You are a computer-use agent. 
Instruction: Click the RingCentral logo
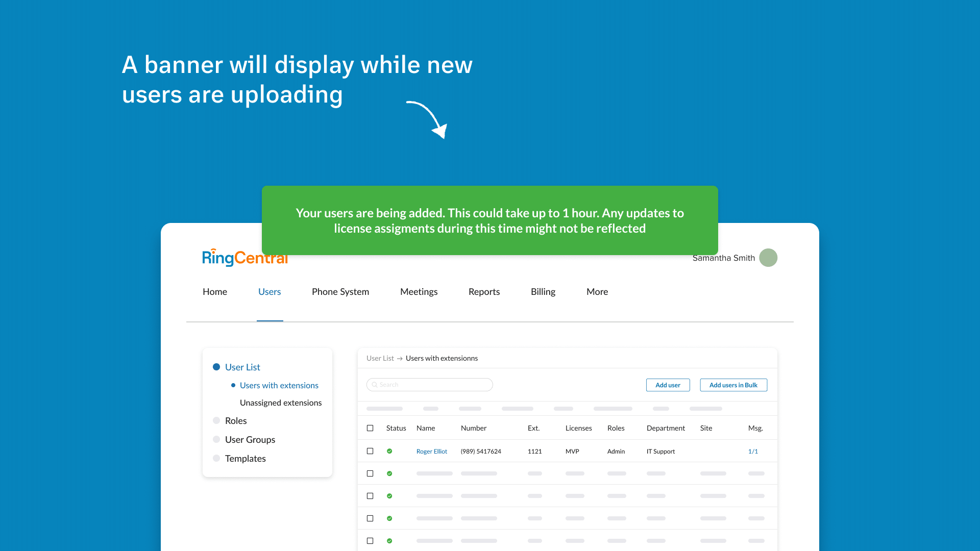(x=244, y=259)
